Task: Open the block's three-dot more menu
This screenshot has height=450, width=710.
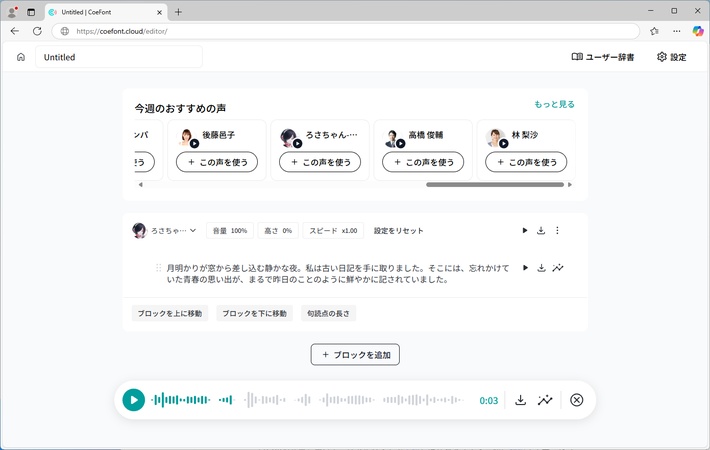Action: coord(557,230)
